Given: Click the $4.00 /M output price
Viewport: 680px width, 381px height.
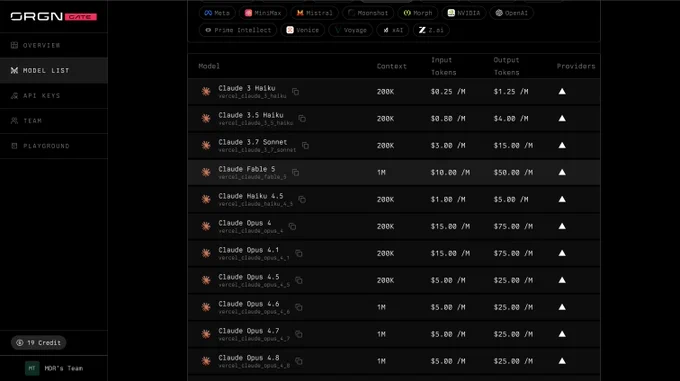Looking at the screenshot, I should (511, 118).
